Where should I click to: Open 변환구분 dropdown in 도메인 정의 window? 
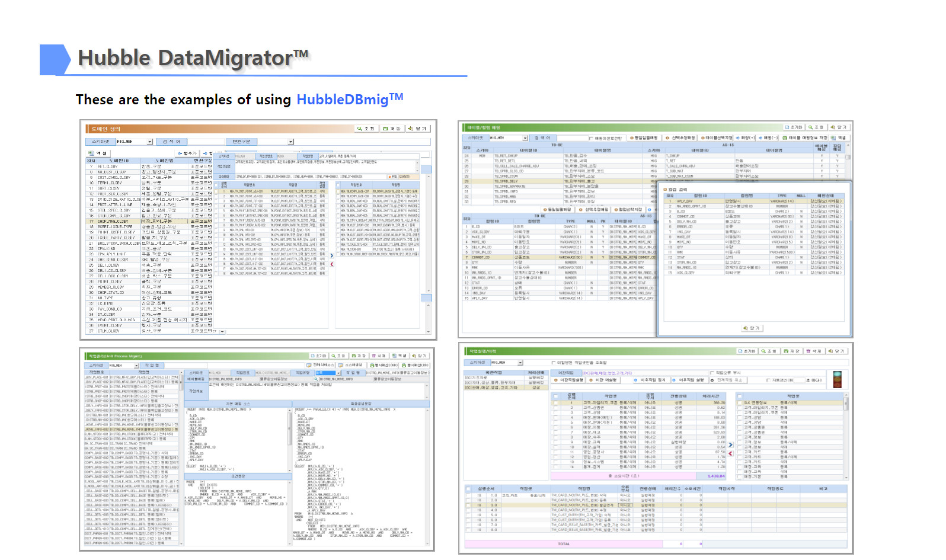tap(290, 142)
